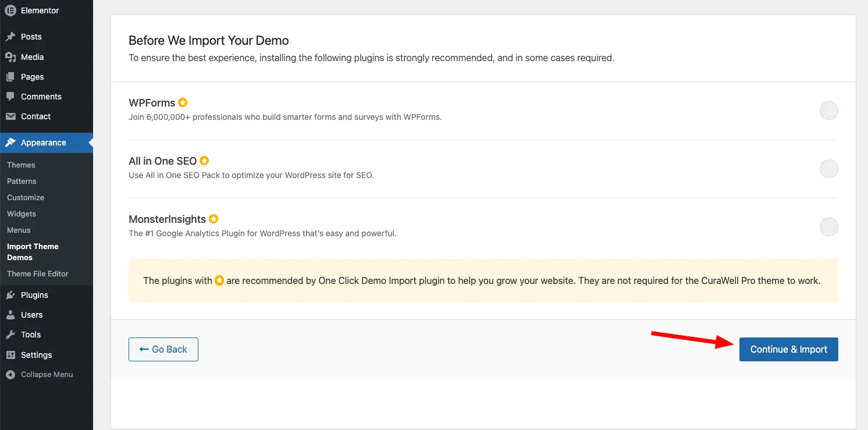868x430 pixels.
Task: Click the Pages icon in sidebar
Action: pos(10,77)
